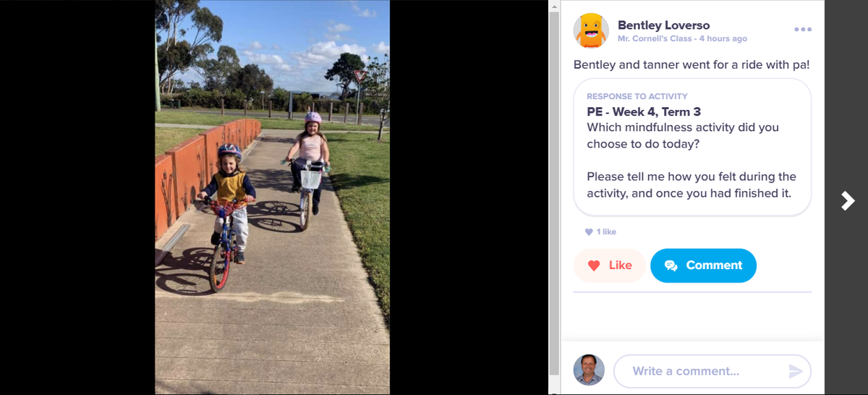This screenshot has height=395, width=868.
Task: Click scrollbar down arrow at bottom
Action: pos(554,389)
